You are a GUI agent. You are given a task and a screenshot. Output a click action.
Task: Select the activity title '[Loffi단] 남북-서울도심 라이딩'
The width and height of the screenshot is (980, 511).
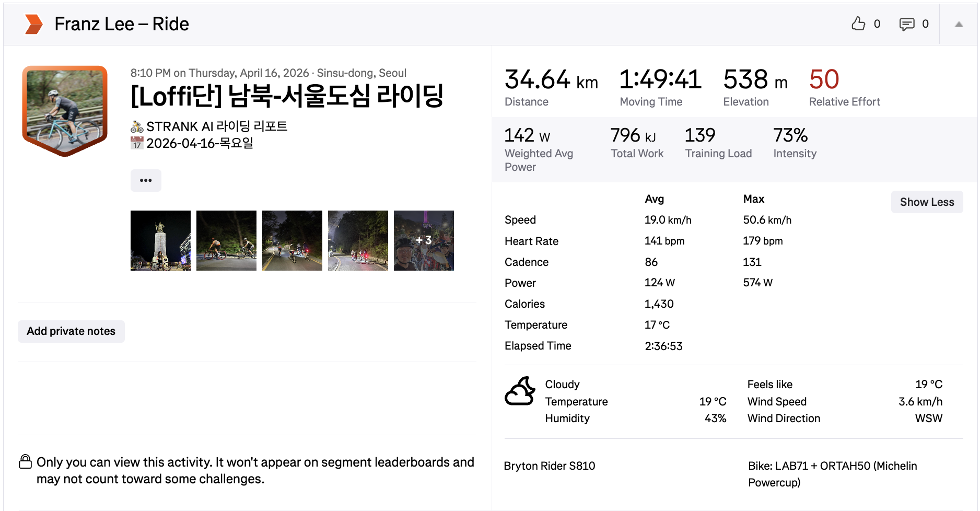coord(287,96)
